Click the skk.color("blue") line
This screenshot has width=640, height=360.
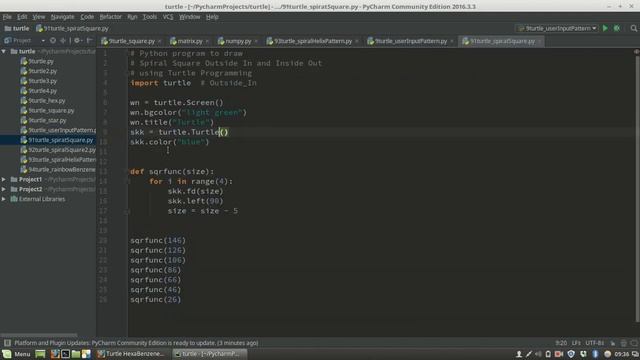point(169,142)
